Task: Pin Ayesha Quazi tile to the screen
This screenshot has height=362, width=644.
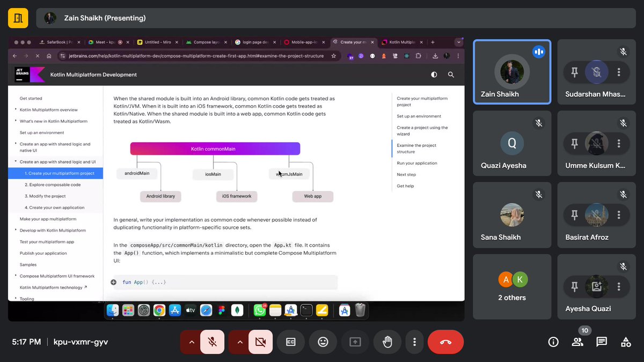Action: click(574, 287)
